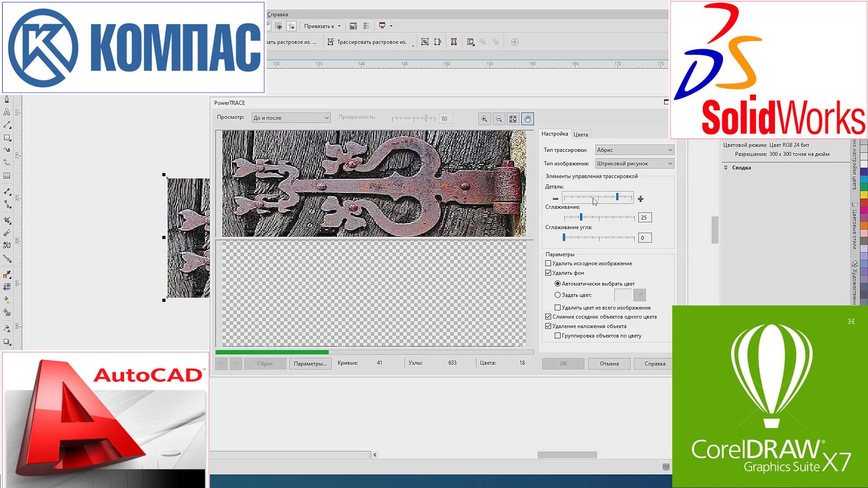Screen dimensions: 868x488
Task: Select Автоматически выбрать цвет radio button
Action: [x=557, y=284]
